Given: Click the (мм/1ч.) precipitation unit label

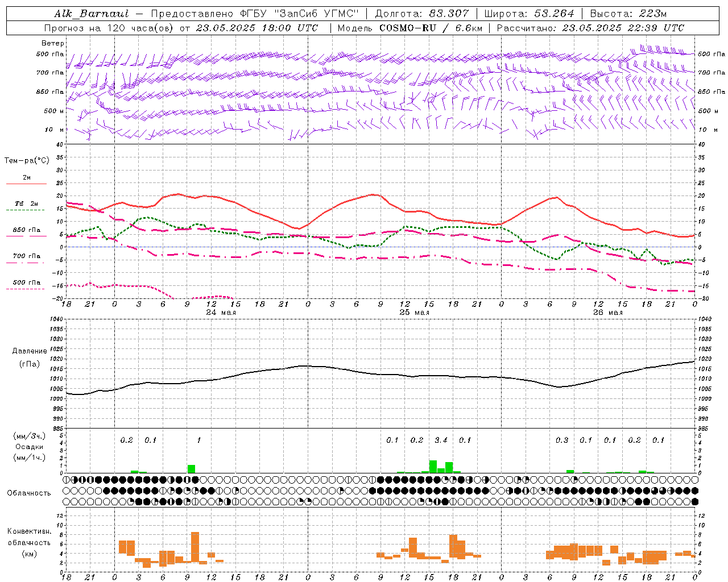Looking at the screenshot, I should [x=30, y=458].
